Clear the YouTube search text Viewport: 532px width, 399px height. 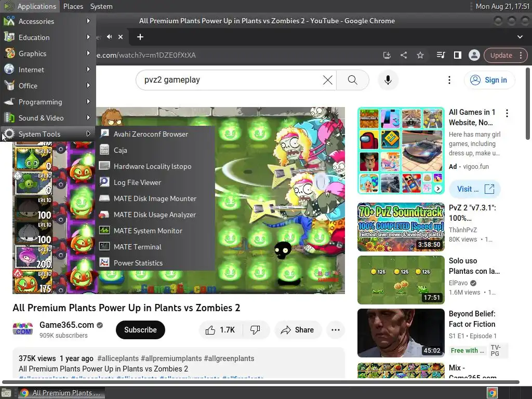pyautogui.click(x=327, y=80)
